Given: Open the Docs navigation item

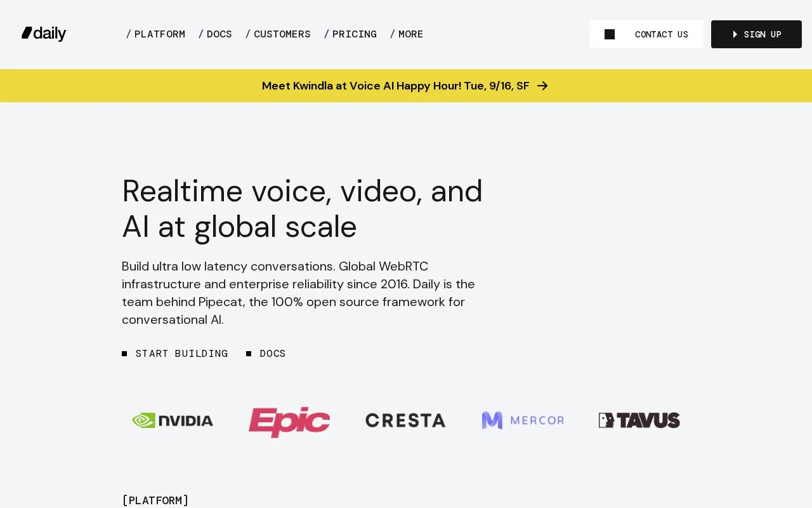Looking at the screenshot, I should tap(215, 34).
